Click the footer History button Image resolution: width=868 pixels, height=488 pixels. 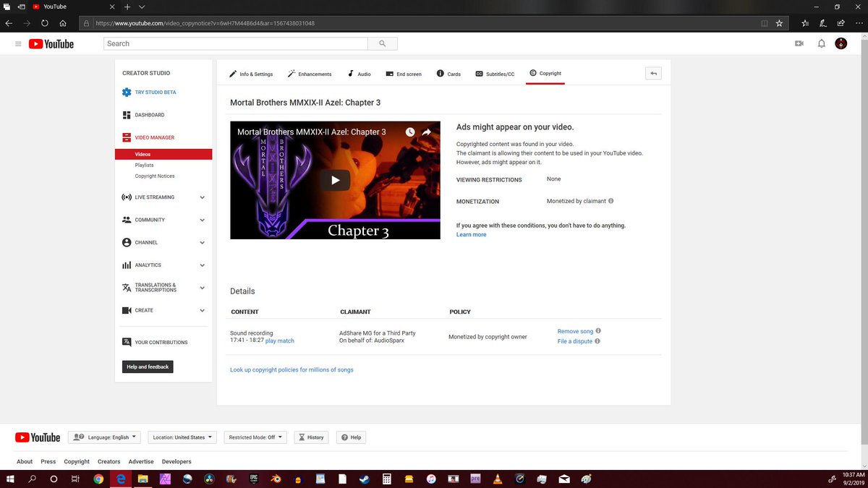tap(311, 437)
